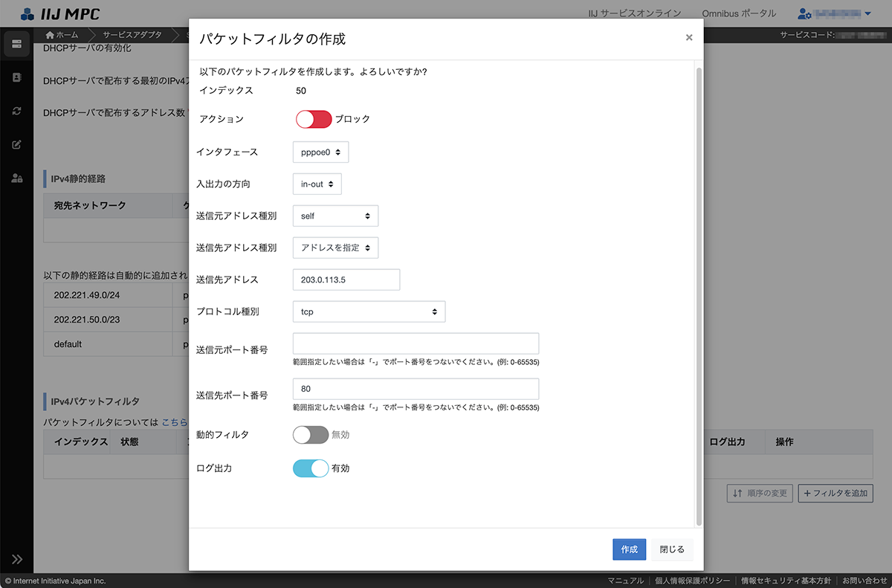Toggle the アクション block switch
The image size is (892, 588).
(313, 119)
